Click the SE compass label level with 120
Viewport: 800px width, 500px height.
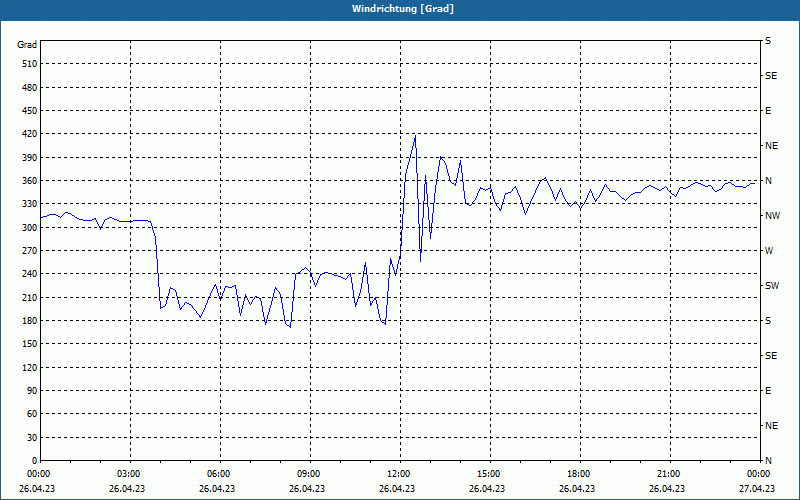click(771, 356)
